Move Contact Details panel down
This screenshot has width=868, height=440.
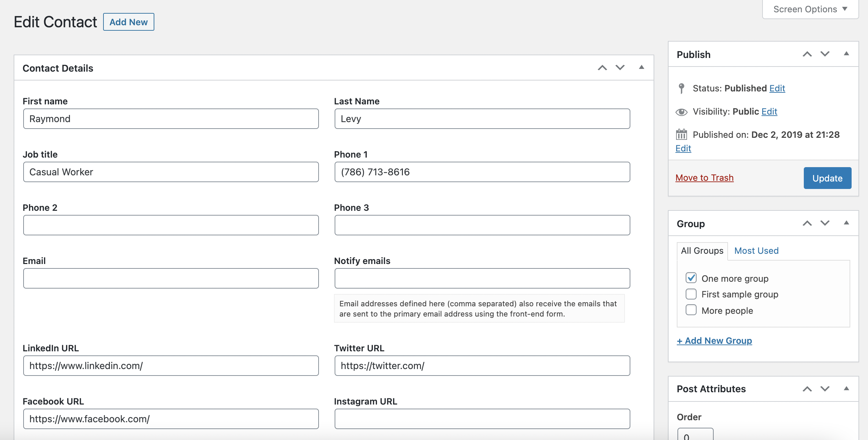pos(620,68)
